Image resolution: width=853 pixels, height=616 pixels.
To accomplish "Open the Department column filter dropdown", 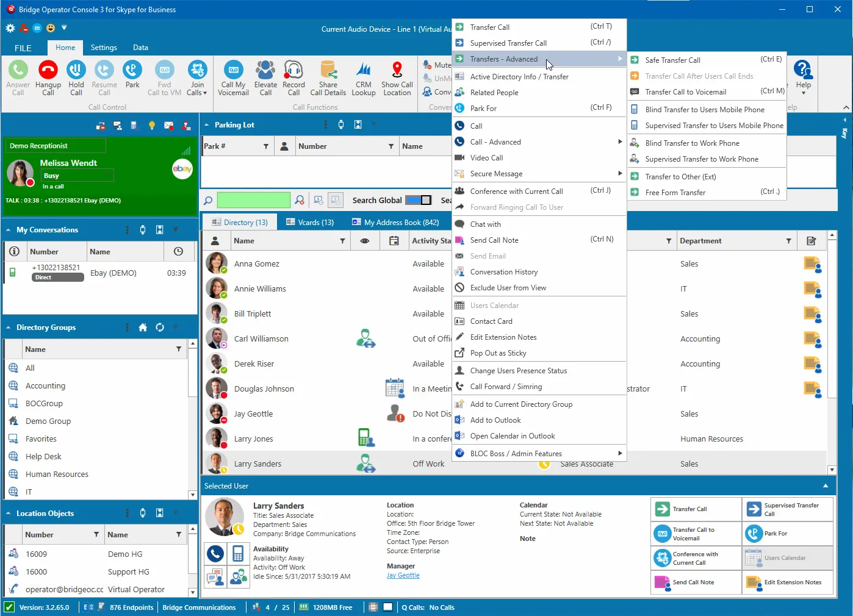I will 788,241.
